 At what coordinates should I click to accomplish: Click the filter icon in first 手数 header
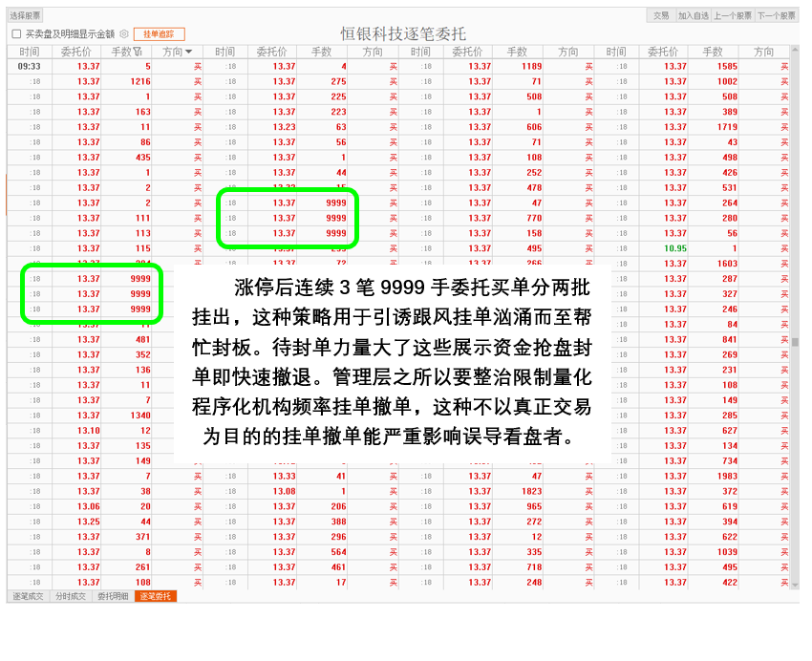pos(139,52)
